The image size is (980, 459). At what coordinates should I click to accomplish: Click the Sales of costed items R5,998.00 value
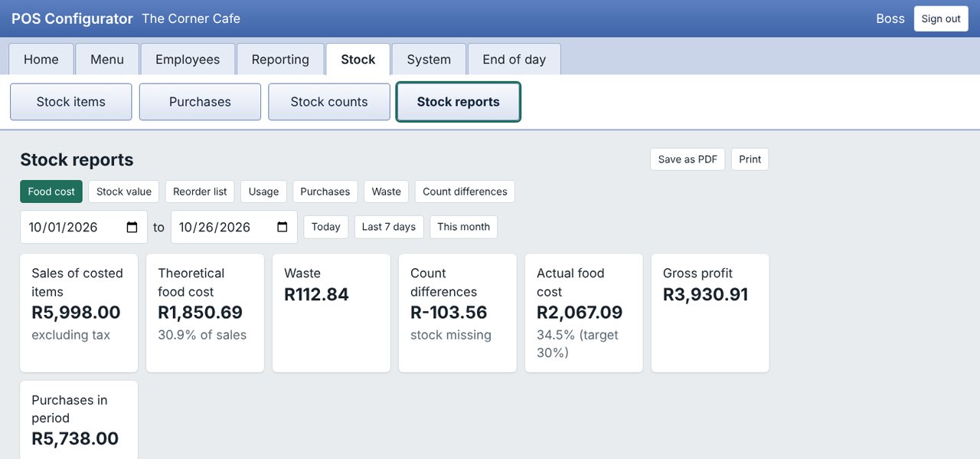76,313
